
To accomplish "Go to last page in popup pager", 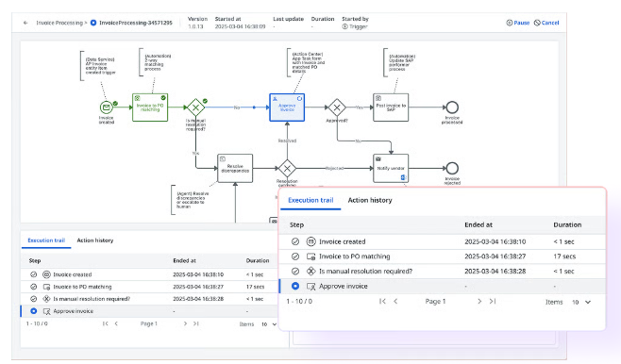I will (x=493, y=302).
